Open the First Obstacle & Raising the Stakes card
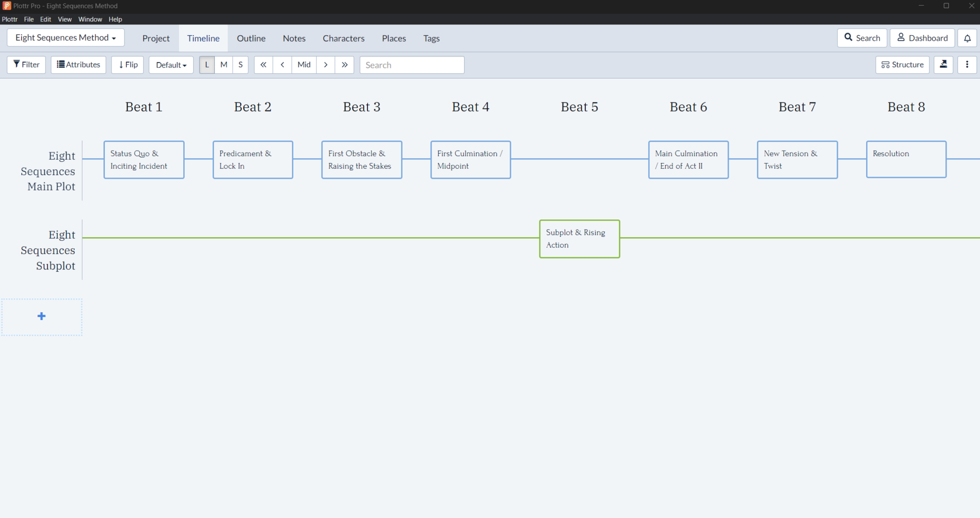 362,160
